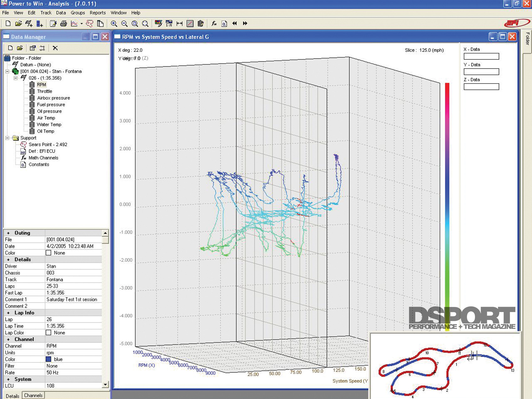Screen dimensions: 532x399
Task: Click the math channel fx toolbar icon
Action: click(x=214, y=23)
